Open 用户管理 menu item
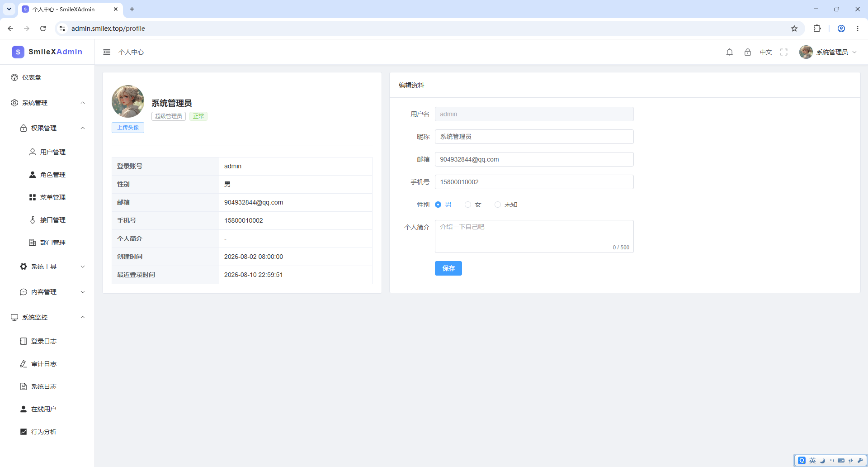The height and width of the screenshot is (467, 868). point(47,152)
